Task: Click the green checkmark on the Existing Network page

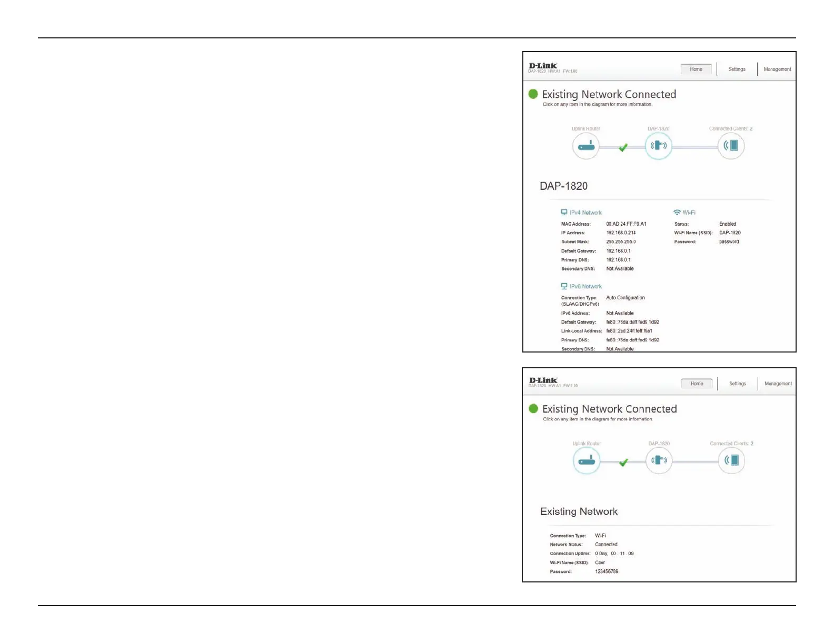Action: (x=623, y=462)
